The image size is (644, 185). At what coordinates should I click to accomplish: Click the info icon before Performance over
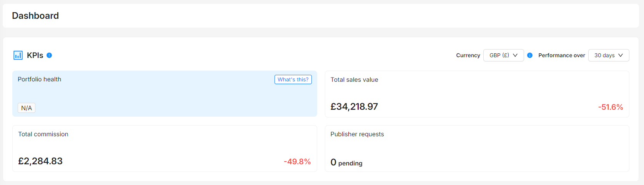[530, 55]
